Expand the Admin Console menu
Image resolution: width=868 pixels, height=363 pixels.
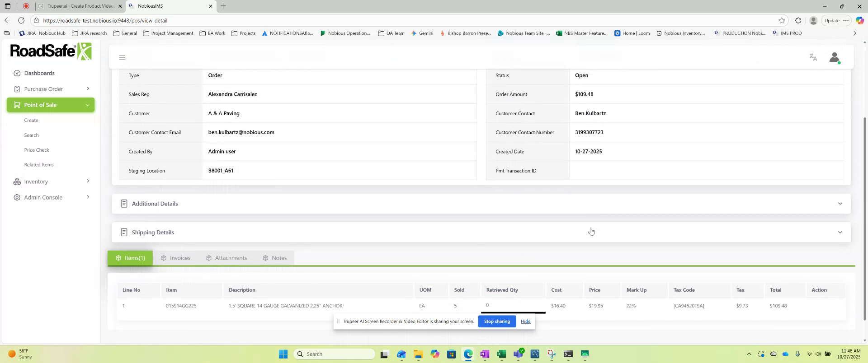[x=88, y=197]
